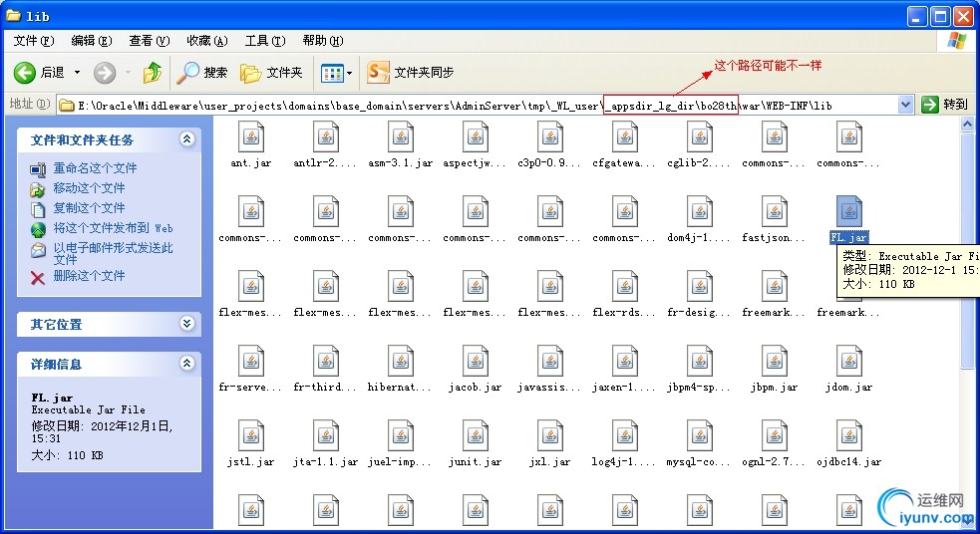Open the Edit menu
This screenshot has width=980, height=534.
pos(92,41)
